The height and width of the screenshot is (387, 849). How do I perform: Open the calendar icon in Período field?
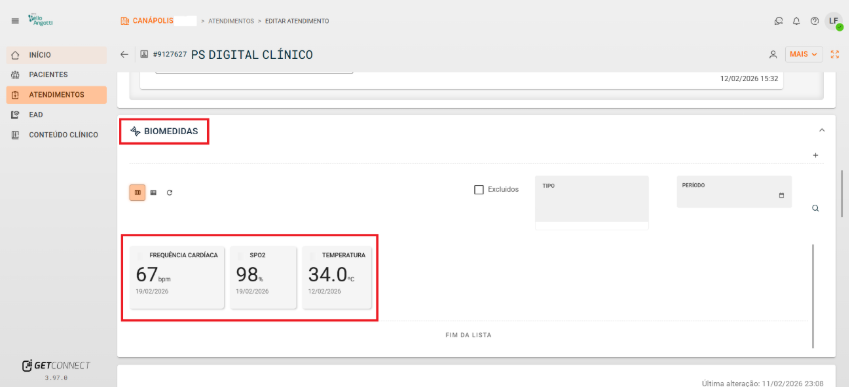pyautogui.click(x=781, y=195)
